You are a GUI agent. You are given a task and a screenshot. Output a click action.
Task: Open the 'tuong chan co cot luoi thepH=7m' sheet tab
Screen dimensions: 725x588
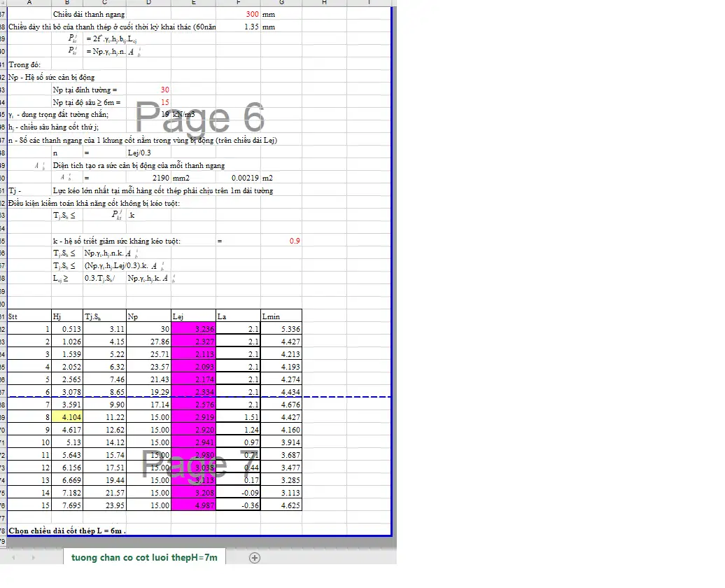[x=144, y=558]
